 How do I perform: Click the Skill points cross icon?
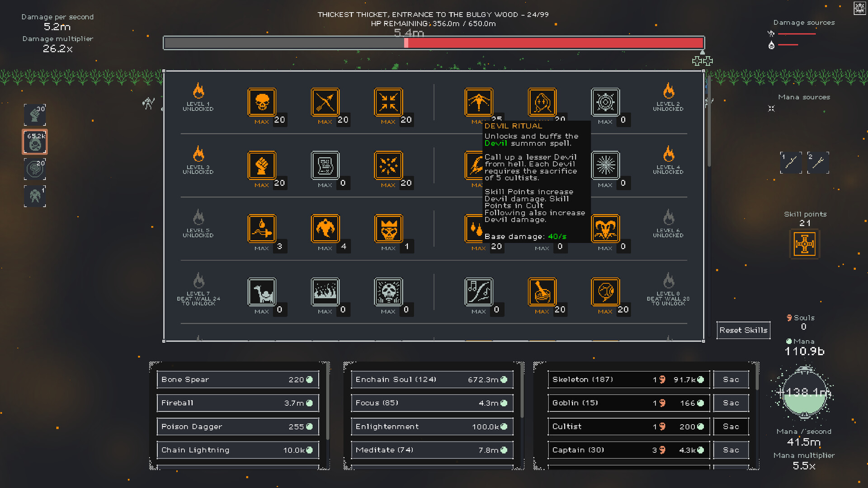coord(805,244)
